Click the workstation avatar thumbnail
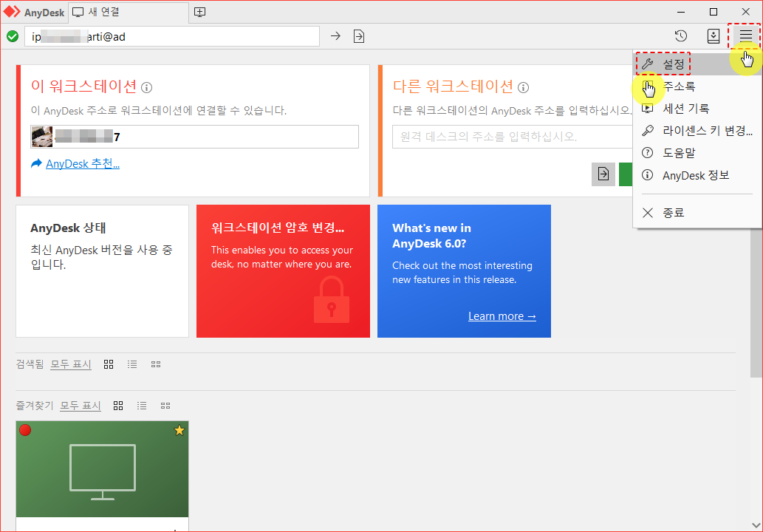 (x=42, y=137)
